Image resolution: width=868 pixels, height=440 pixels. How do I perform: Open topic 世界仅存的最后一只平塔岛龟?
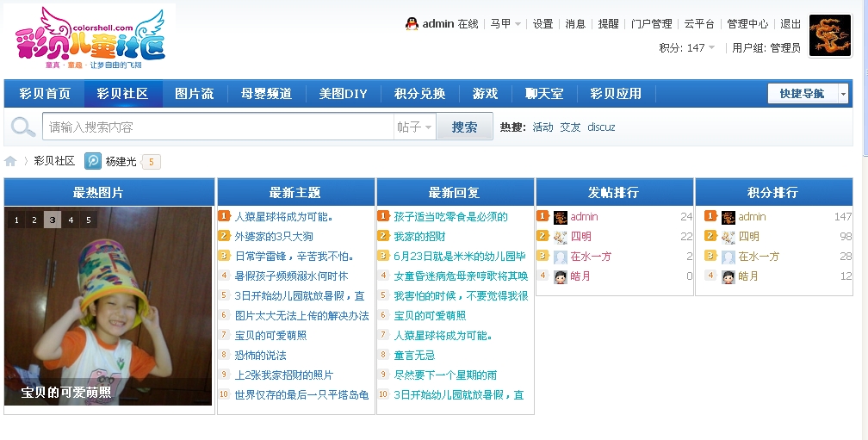301,395
